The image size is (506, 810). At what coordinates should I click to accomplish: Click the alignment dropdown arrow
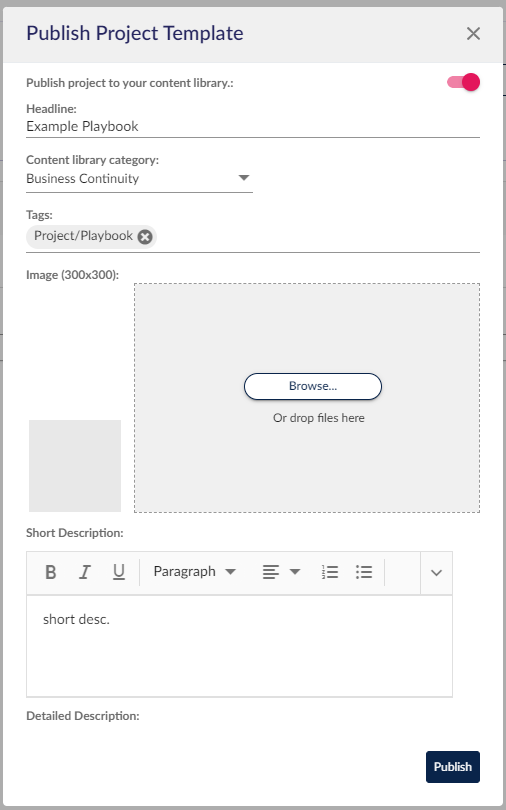tap(295, 572)
